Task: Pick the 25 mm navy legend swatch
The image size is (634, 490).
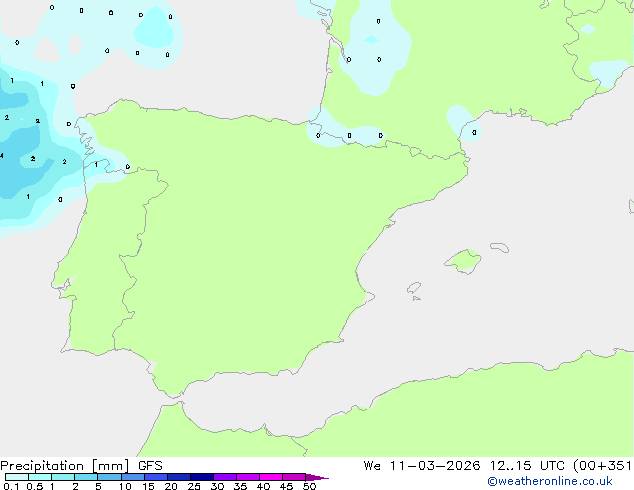Action: point(202,477)
